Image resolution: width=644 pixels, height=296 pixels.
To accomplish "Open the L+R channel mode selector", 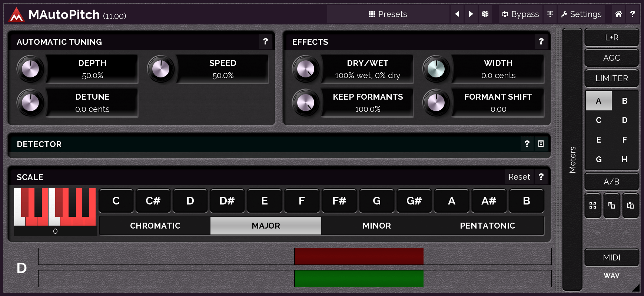I will pyautogui.click(x=612, y=37).
